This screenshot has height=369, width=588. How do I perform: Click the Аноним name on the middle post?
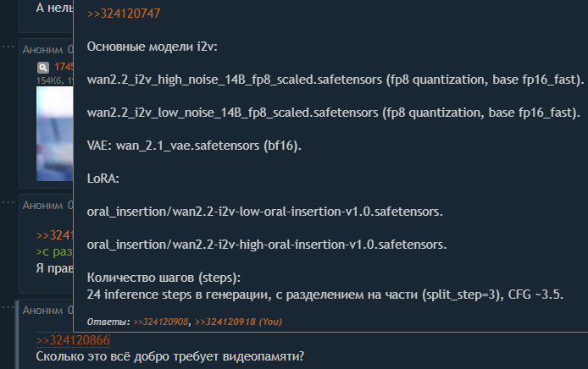pos(42,206)
